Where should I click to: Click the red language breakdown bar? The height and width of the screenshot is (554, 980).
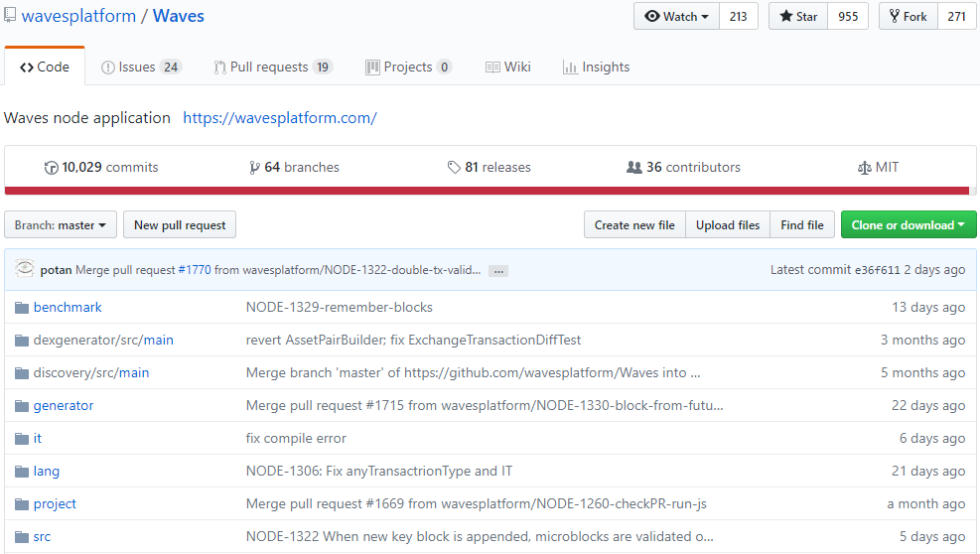487,191
